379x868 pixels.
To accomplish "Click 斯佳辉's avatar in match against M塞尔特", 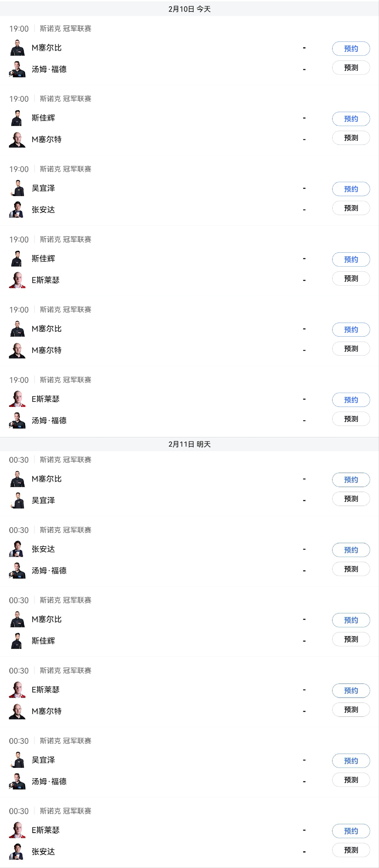I will click(17, 118).
